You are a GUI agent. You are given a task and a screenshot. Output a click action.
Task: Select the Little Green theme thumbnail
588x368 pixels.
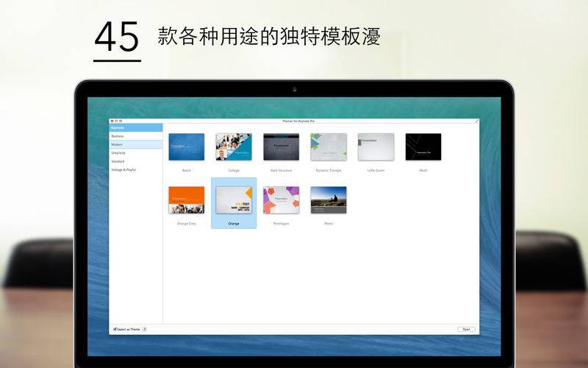pos(376,146)
